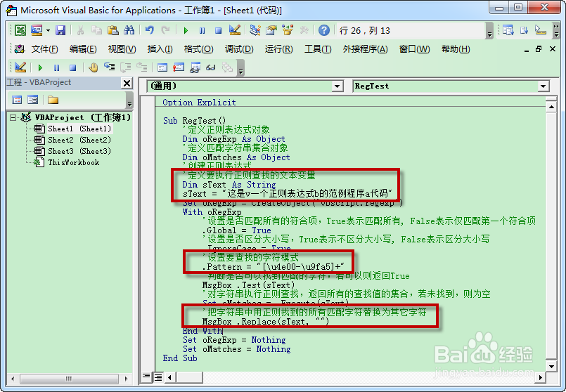Click the Step Into debug icon
Screen dimensions: 566x392
110,67
